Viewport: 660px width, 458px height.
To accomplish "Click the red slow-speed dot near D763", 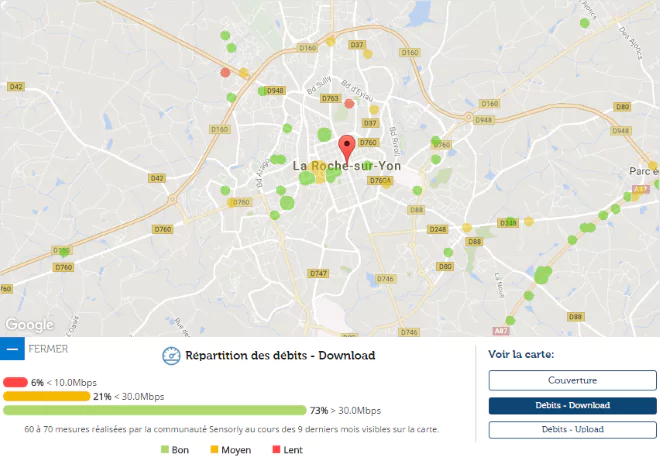I will [349, 104].
